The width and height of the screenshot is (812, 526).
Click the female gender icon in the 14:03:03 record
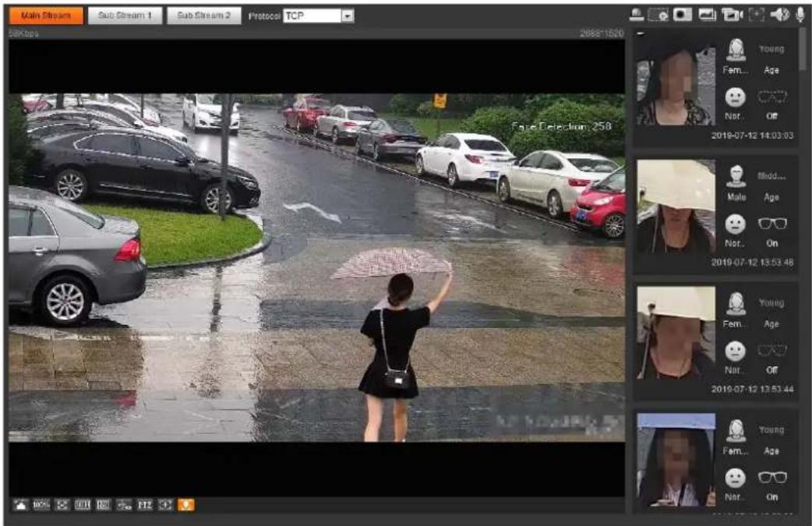tap(736, 50)
